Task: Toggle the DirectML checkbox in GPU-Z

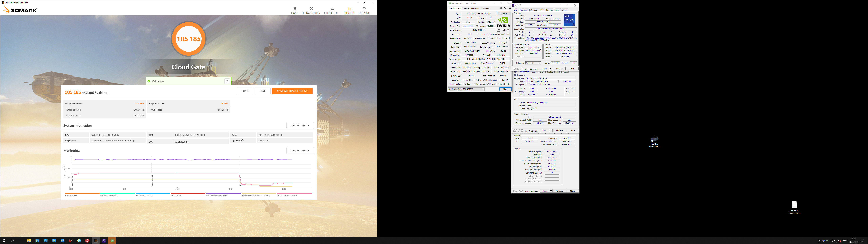Action: [500, 80]
